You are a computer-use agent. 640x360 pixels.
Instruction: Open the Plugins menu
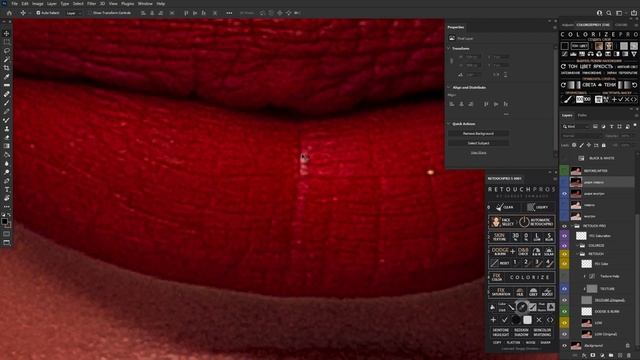[127, 4]
